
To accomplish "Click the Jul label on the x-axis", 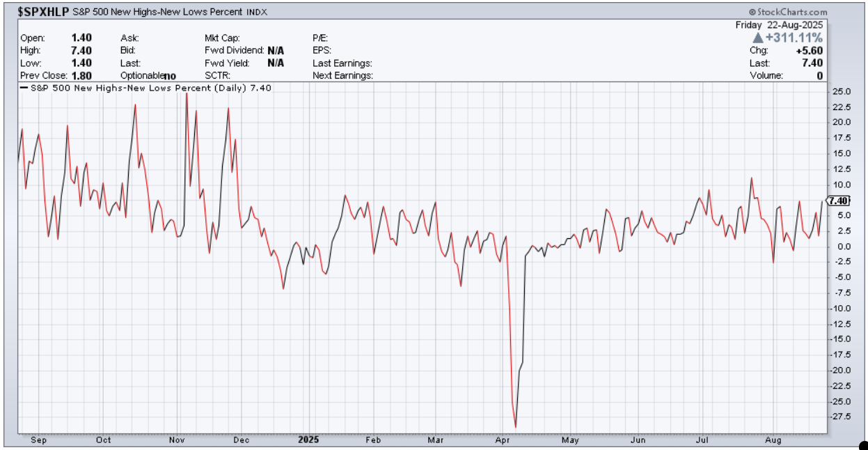I will pyautogui.click(x=702, y=440).
